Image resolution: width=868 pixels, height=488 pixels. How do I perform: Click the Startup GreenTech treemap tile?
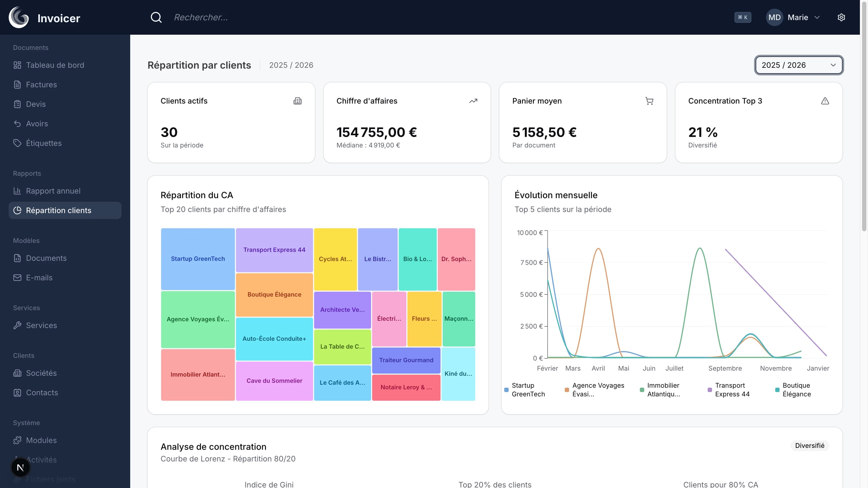point(198,259)
